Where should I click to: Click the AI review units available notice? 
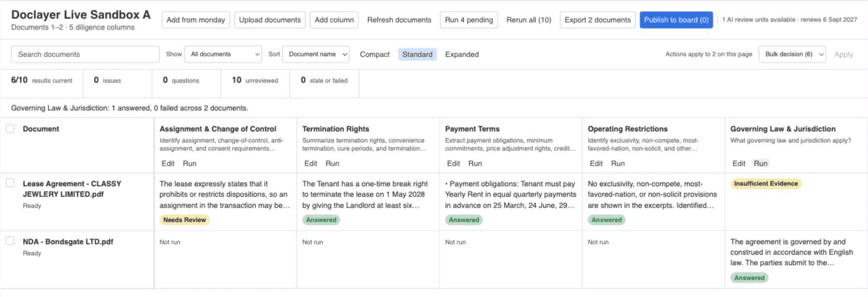(x=789, y=20)
